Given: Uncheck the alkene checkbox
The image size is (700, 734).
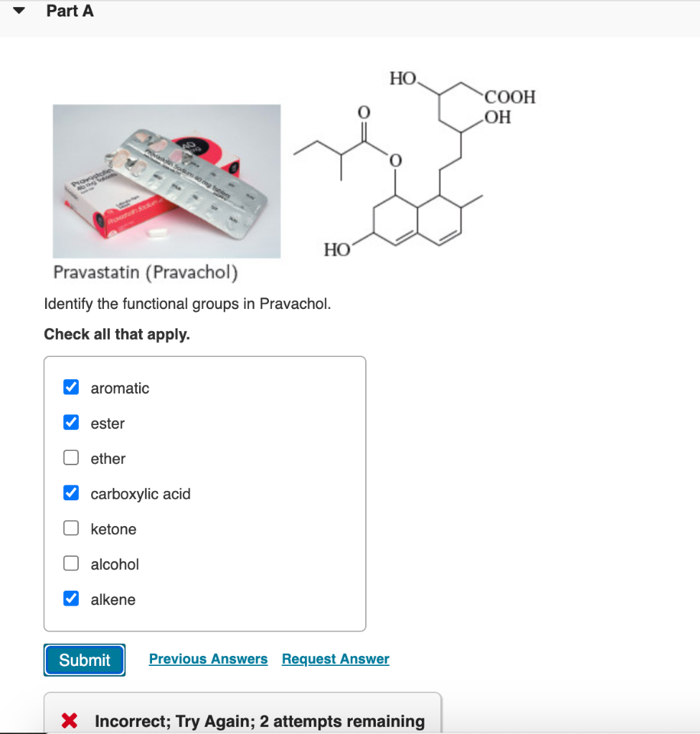Looking at the screenshot, I should tap(70, 598).
